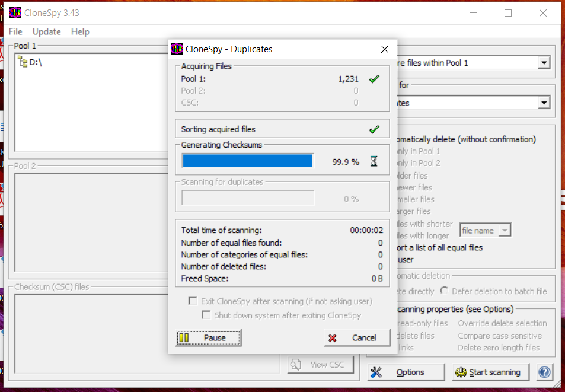Screen dimensions: 565x392
Task: Click the CloneSpy icon in the main title bar
Action: point(15,13)
